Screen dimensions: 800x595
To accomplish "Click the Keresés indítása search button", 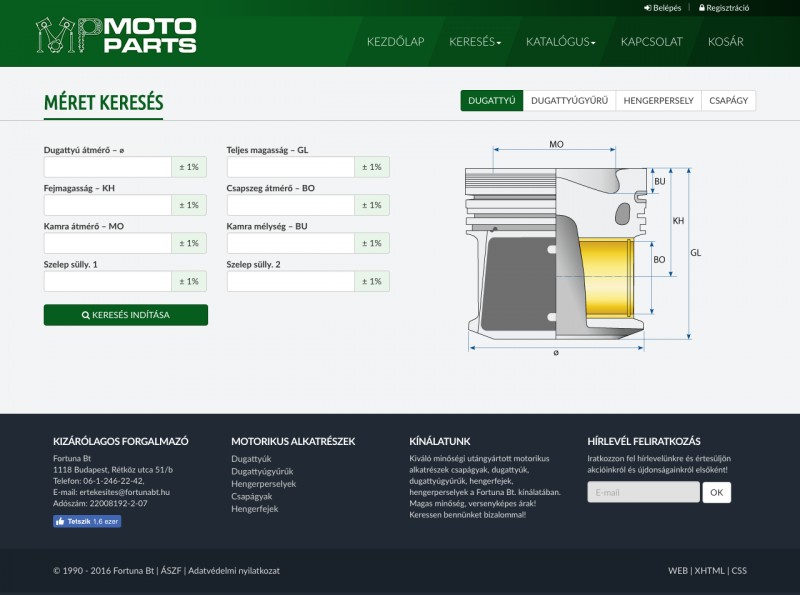I will (126, 315).
